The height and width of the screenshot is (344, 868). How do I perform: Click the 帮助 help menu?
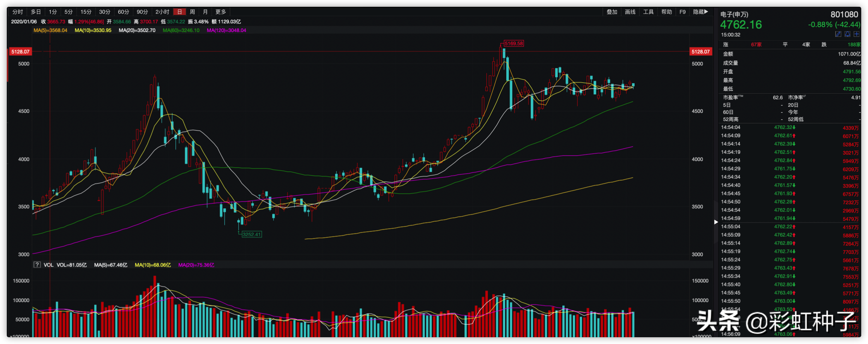pos(667,12)
